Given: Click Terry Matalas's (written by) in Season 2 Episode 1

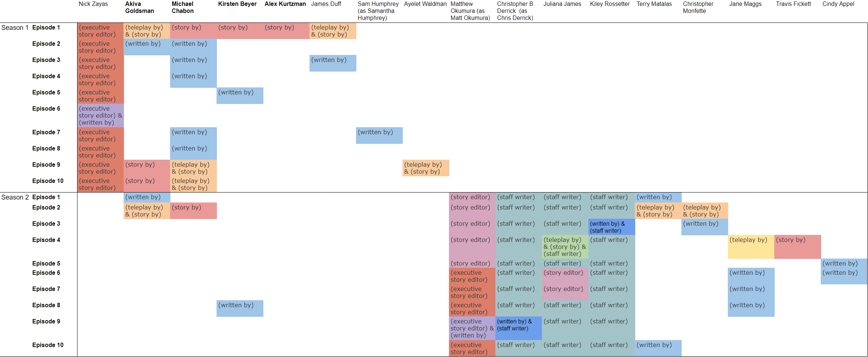Looking at the screenshot, I should (658, 198).
